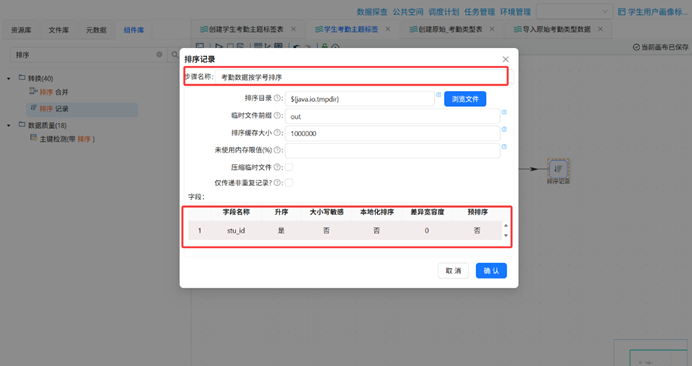Click the 数据质量(18) folder icon
692x366 pixels.
(x=22, y=125)
